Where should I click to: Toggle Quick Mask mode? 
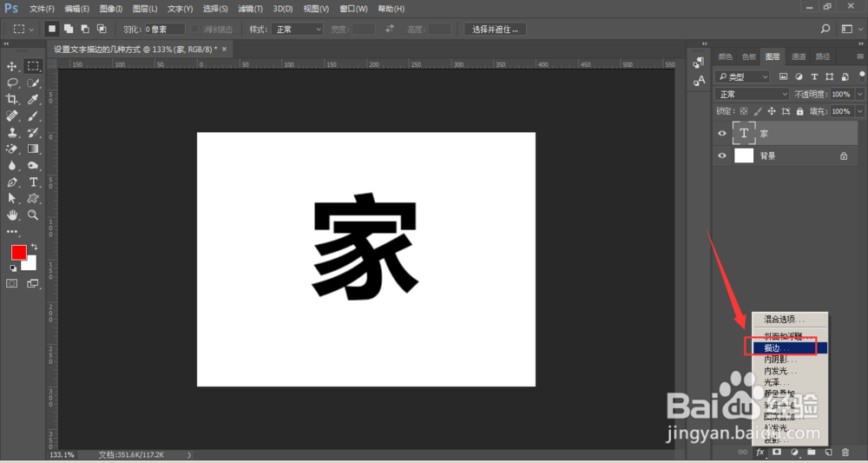pyautogui.click(x=11, y=283)
